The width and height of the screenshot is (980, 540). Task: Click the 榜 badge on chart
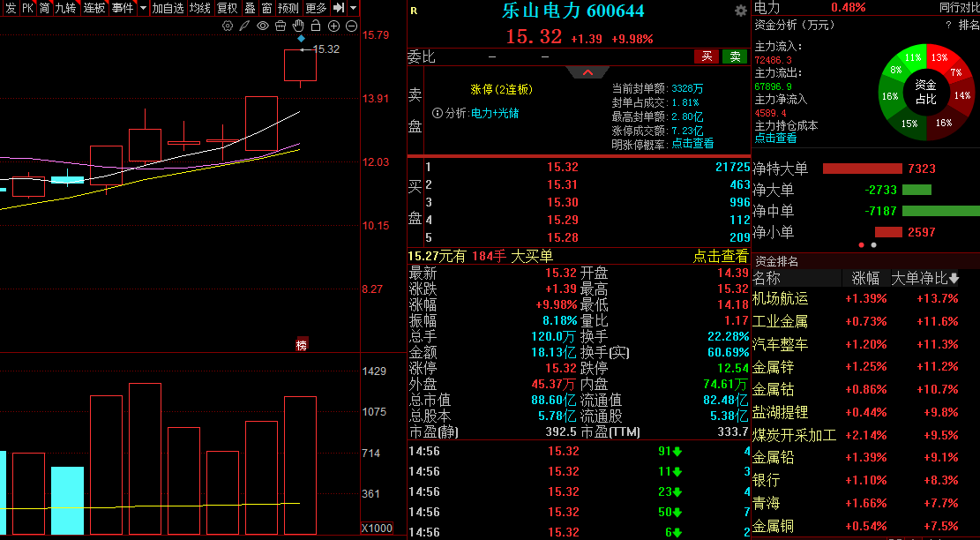(x=302, y=344)
